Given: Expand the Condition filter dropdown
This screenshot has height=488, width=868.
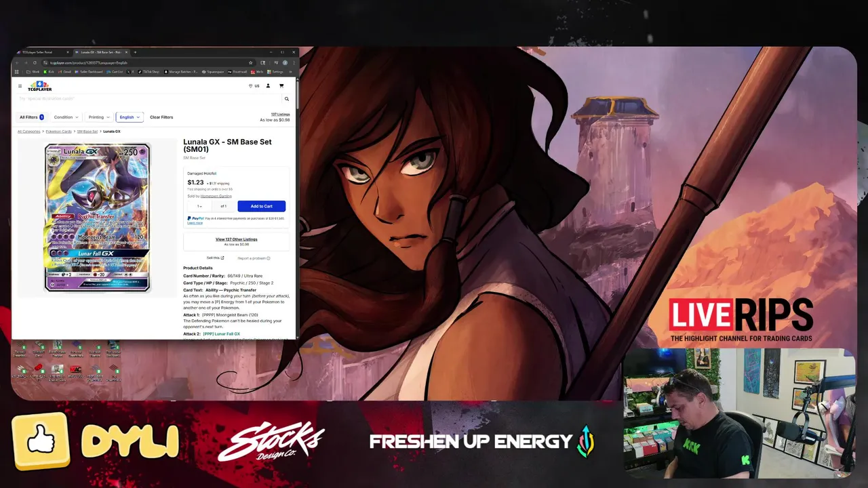Looking at the screenshot, I should point(66,117).
